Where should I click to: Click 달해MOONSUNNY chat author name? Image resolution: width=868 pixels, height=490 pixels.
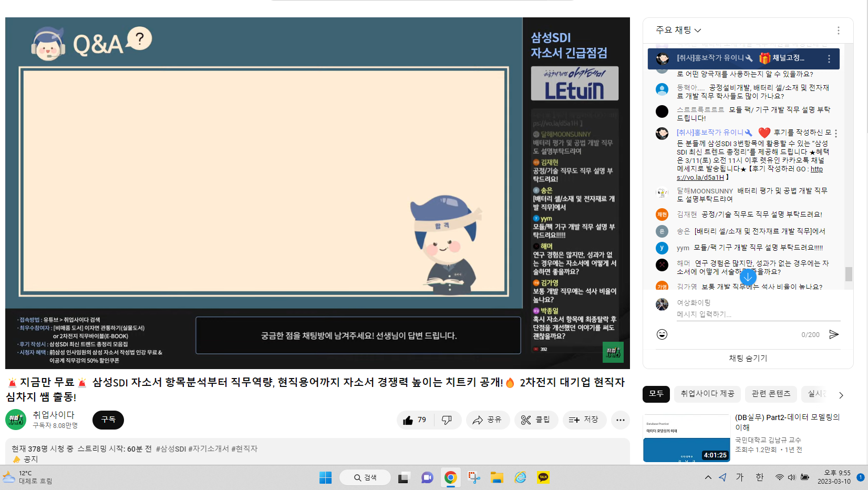pyautogui.click(x=705, y=191)
